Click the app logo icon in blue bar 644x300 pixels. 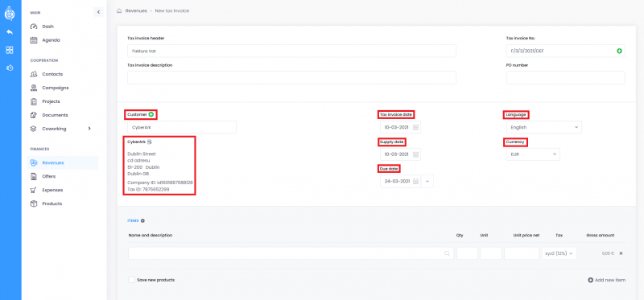pyautogui.click(x=10, y=14)
